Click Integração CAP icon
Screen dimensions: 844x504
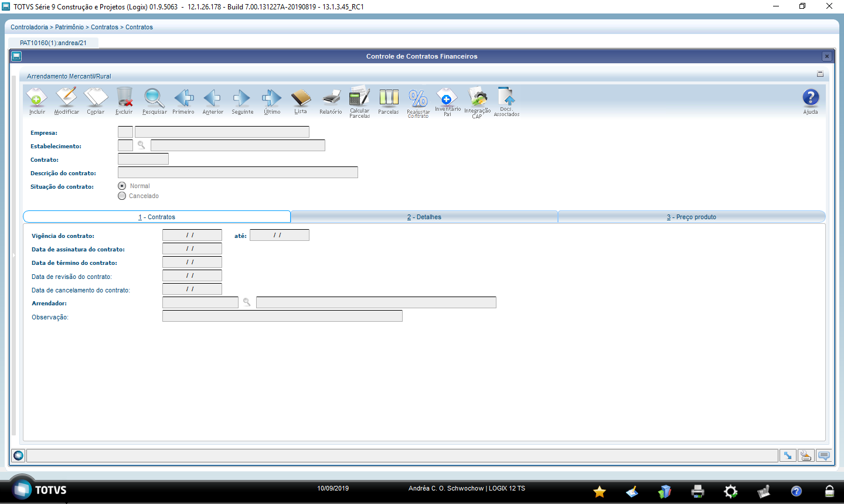click(x=477, y=103)
